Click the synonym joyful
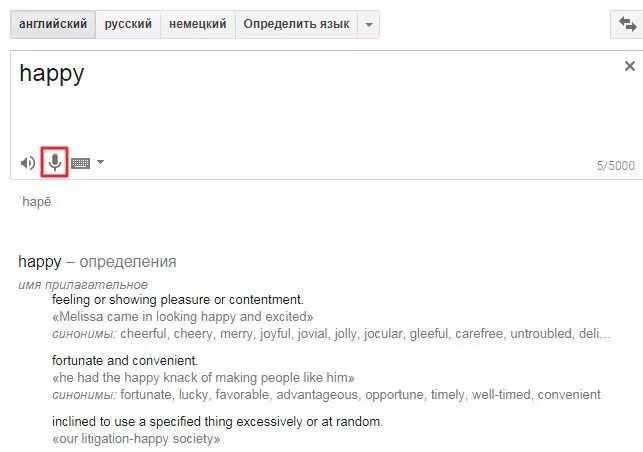The image size is (643, 452). coord(275,333)
